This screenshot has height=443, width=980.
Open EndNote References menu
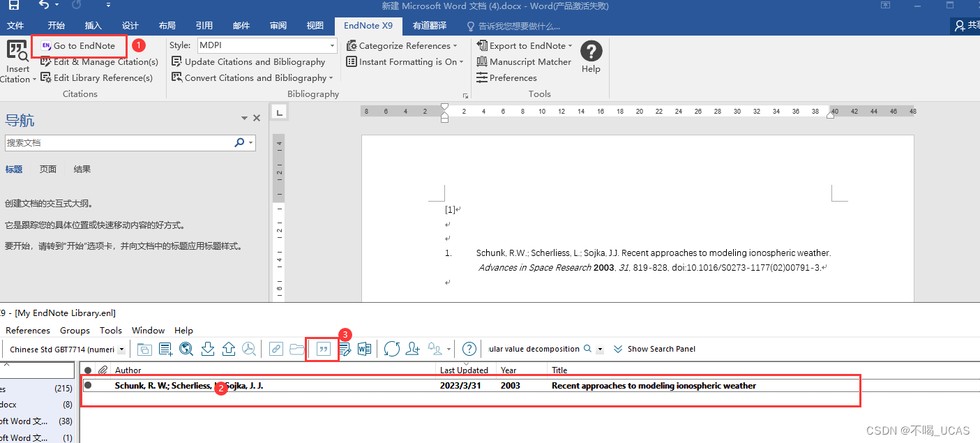(28, 331)
